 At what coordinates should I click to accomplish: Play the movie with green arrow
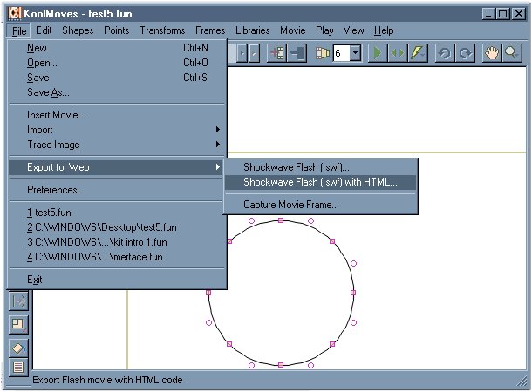378,53
